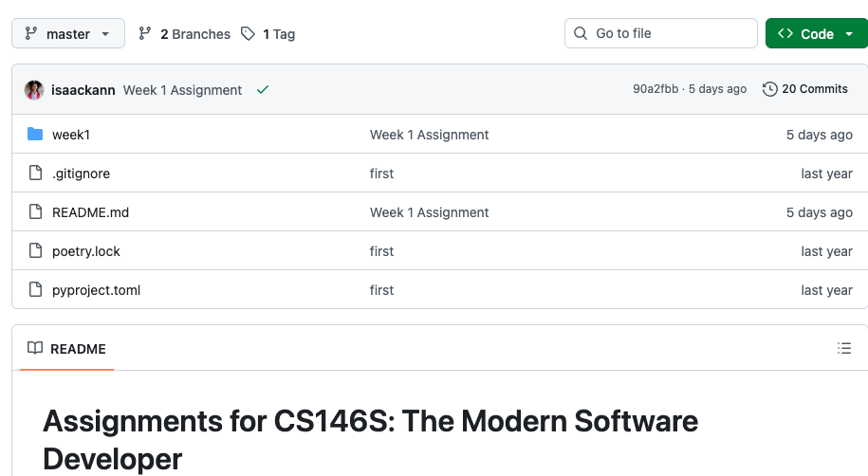
Task: Click the code brackets icon on Code button
Action: (x=785, y=33)
